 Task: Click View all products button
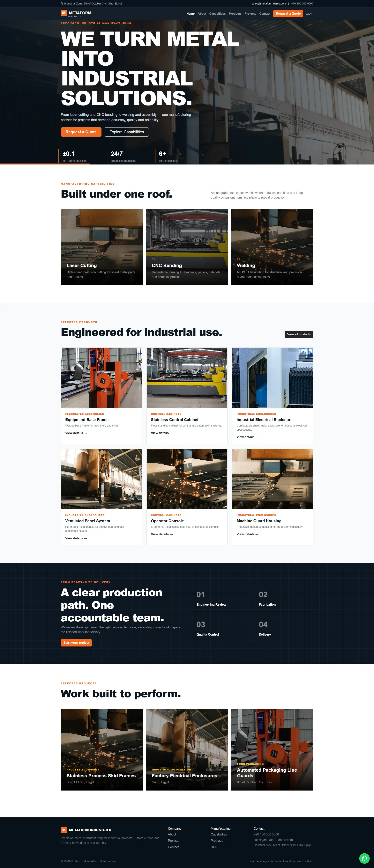299,334
